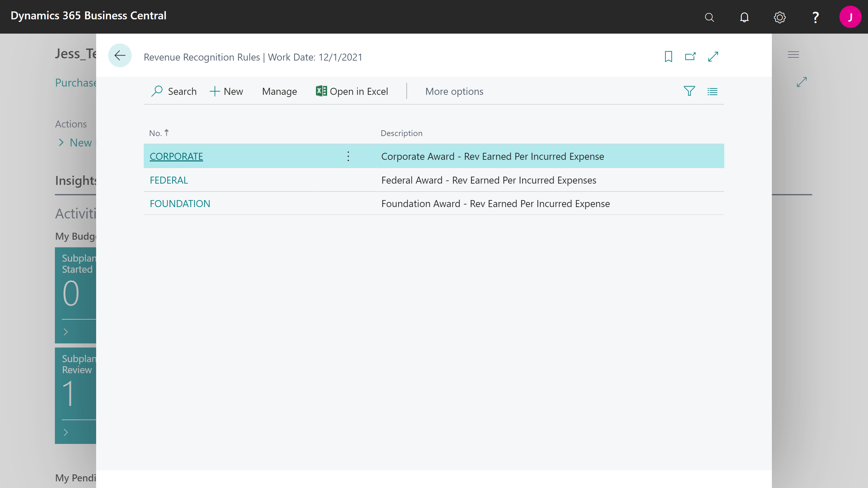The height and width of the screenshot is (488, 868).
Task: Click the bookmark icon to save view
Action: [668, 57]
